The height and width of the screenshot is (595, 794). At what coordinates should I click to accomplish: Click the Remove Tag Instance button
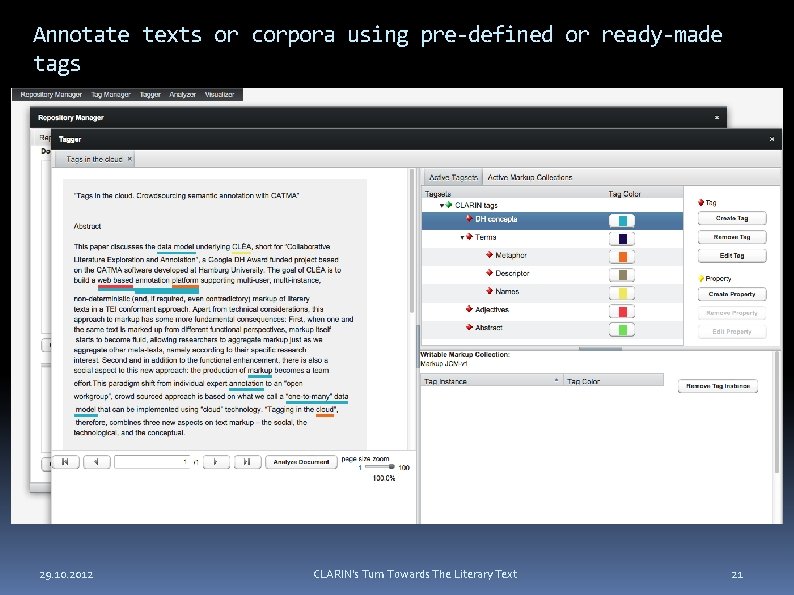coord(718,386)
